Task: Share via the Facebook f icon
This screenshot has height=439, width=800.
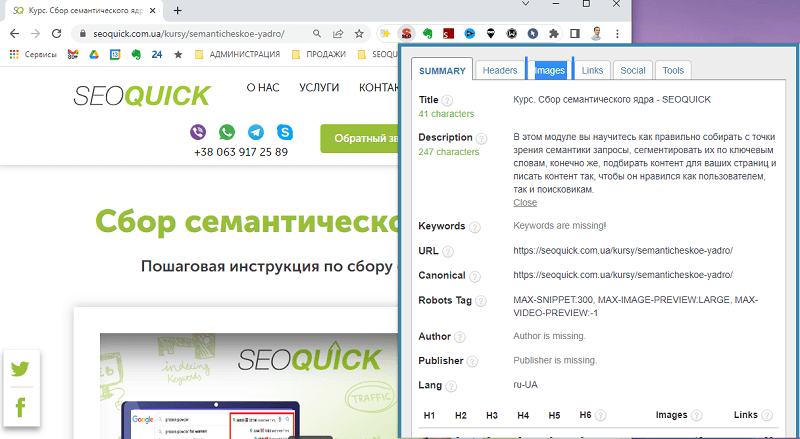Action: (20, 407)
